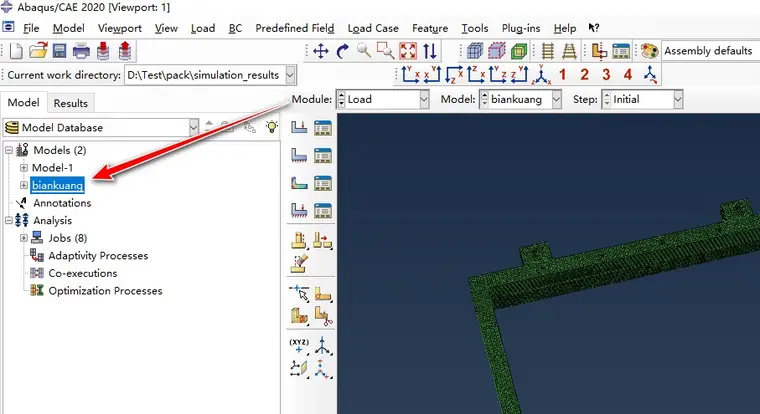Click the Create Boundary Condition tool
The width and height of the screenshot is (760, 414).
pyautogui.click(x=299, y=156)
